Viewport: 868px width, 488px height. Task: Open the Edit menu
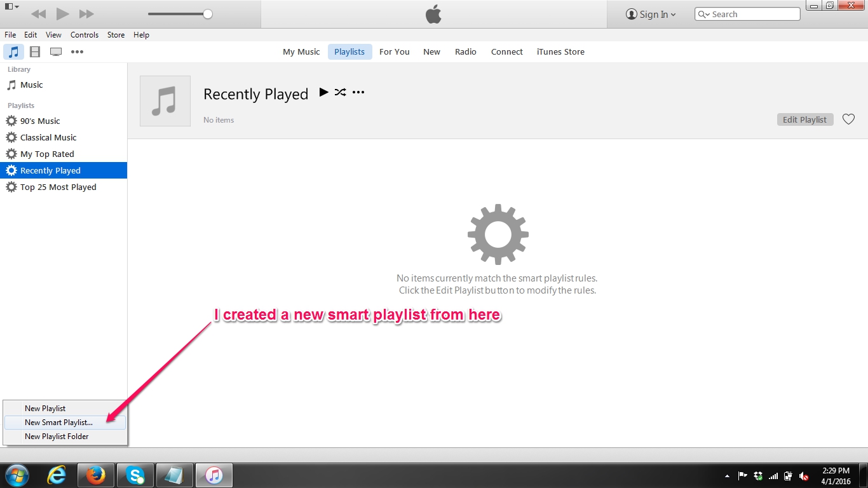click(x=31, y=35)
